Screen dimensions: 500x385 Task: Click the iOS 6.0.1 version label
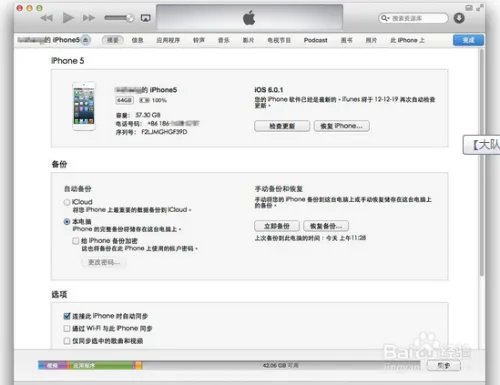(269, 90)
